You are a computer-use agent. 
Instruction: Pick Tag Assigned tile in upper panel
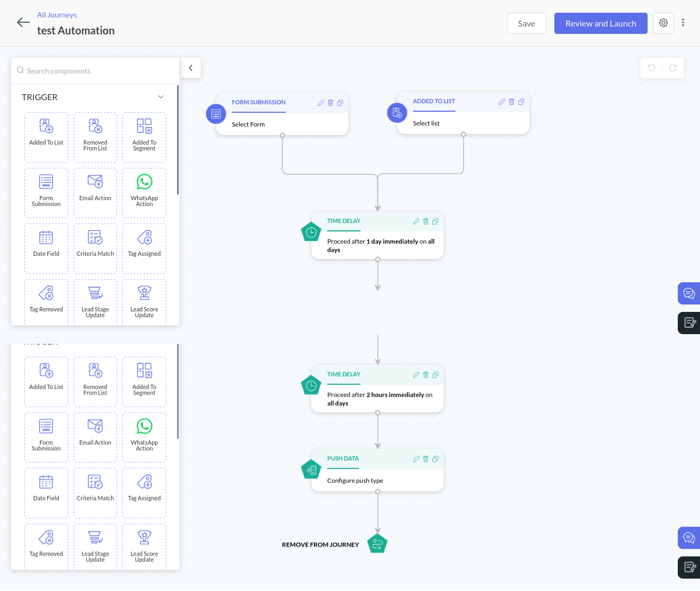(x=144, y=248)
